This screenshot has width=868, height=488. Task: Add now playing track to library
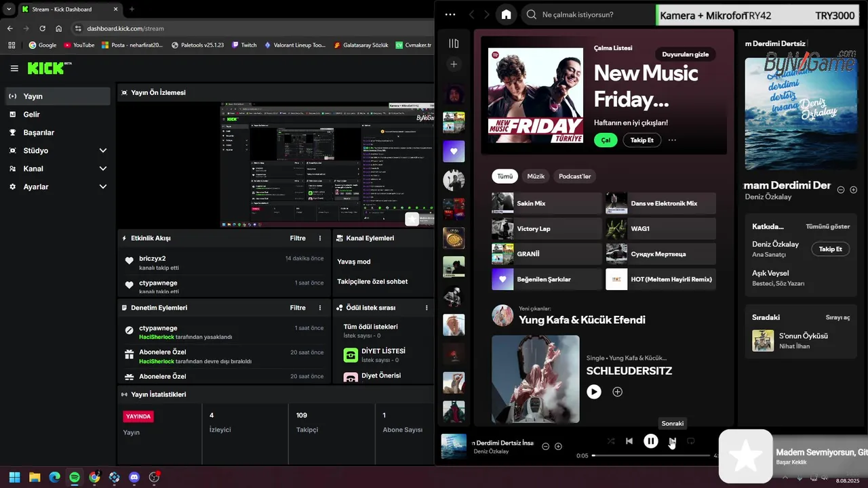pyautogui.click(x=558, y=447)
